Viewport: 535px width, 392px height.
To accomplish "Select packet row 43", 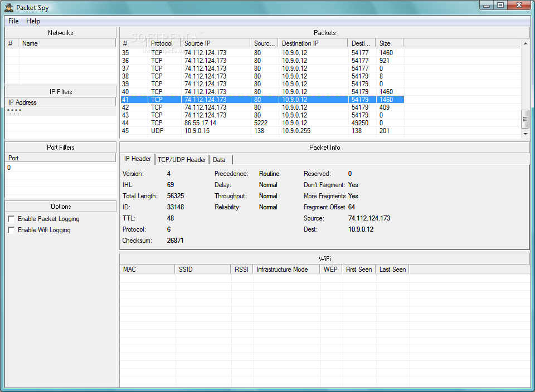I will [262, 115].
